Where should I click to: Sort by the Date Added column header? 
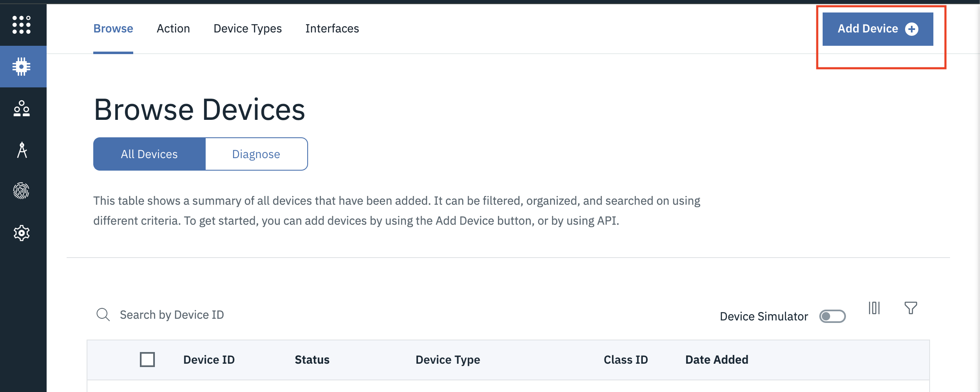(717, 360)
